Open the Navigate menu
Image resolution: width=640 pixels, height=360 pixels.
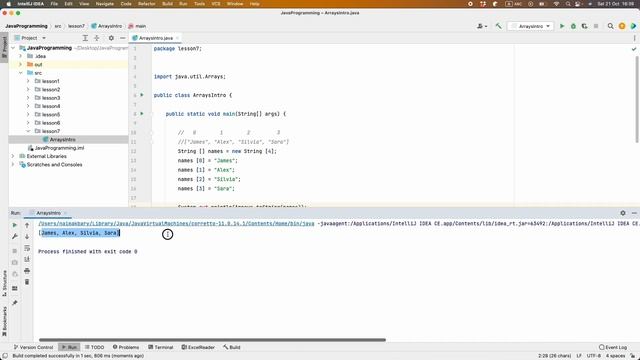pyautogui.click(x=104, y=4)
